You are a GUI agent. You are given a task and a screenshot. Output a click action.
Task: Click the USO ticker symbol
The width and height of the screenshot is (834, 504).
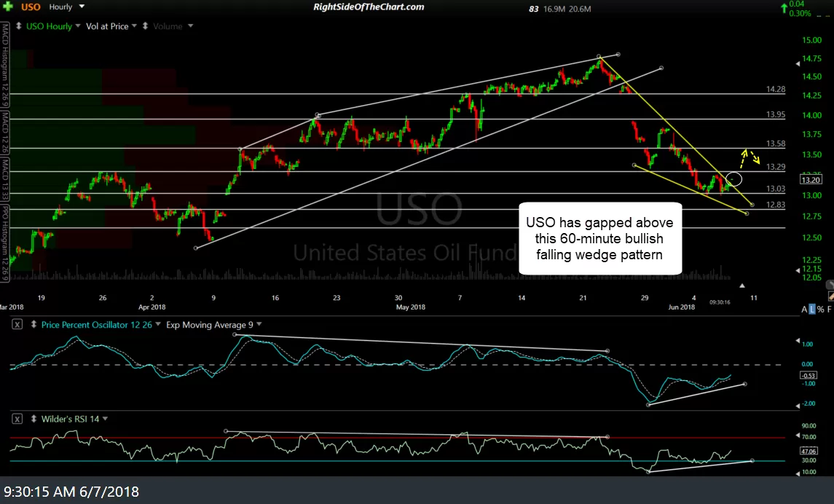[x=31, y=7]
